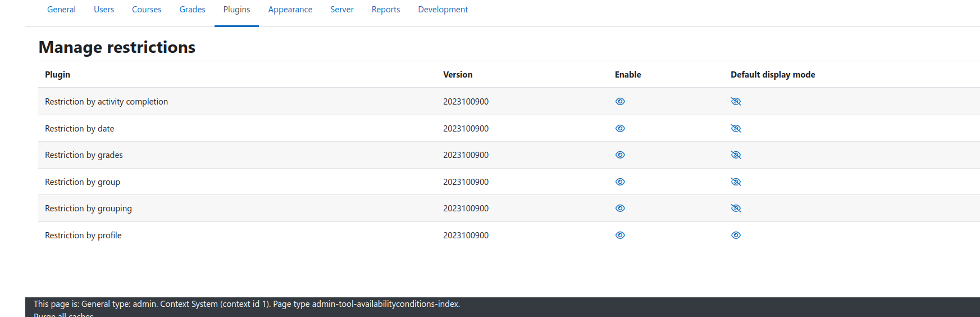This screenshot has height=317, width=980.
Task: Toggle default display mode for Restriction by grades
Action: tap(736, 155)
